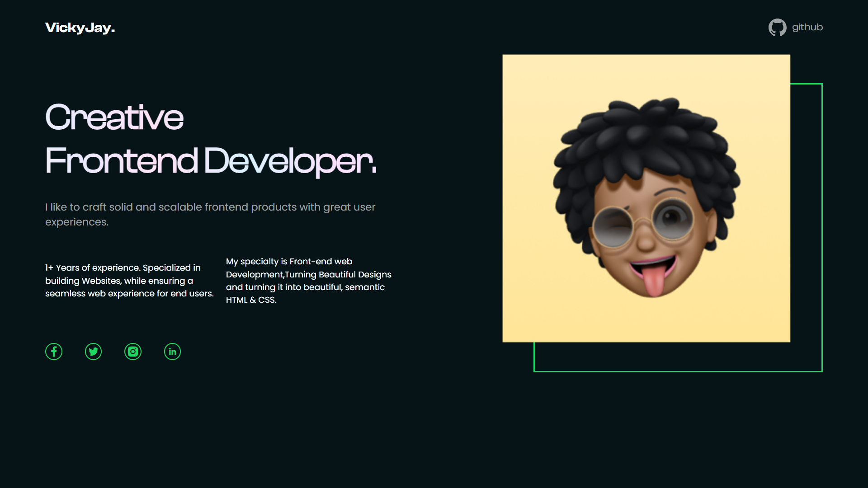The image size is (868, 488).
Task: Click the HTML & CSS. text
Action: click(x=251, y=300)
